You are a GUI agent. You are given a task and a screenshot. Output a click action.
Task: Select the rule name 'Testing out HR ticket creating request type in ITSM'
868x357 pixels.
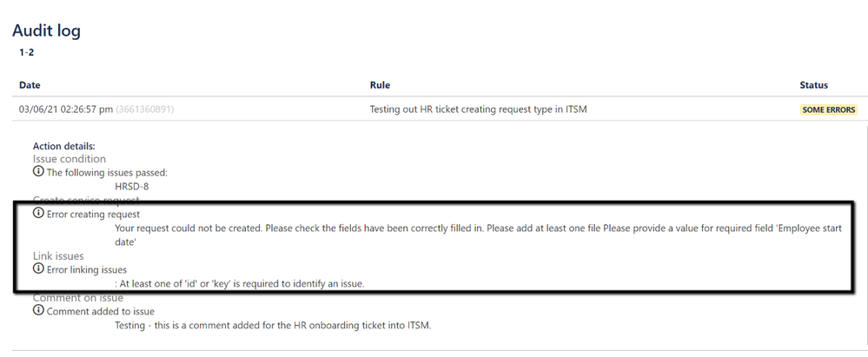[x=478, y=109]
